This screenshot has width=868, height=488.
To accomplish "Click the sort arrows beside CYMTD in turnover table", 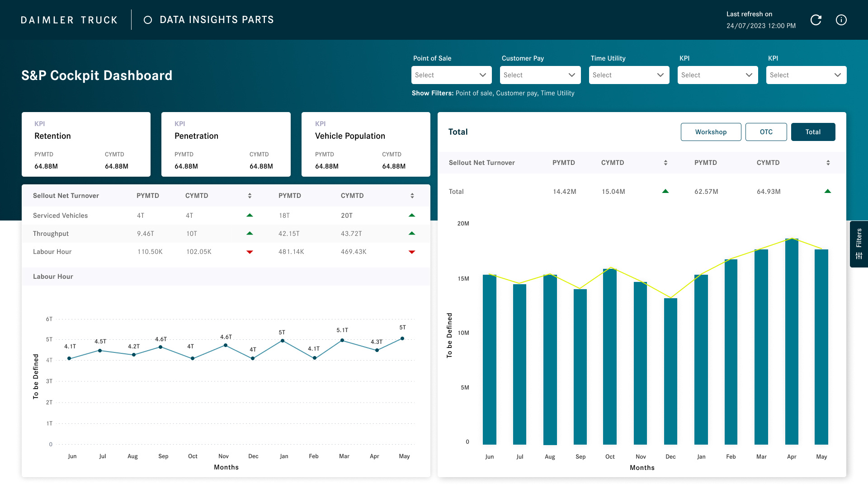I will pos(249,195).
